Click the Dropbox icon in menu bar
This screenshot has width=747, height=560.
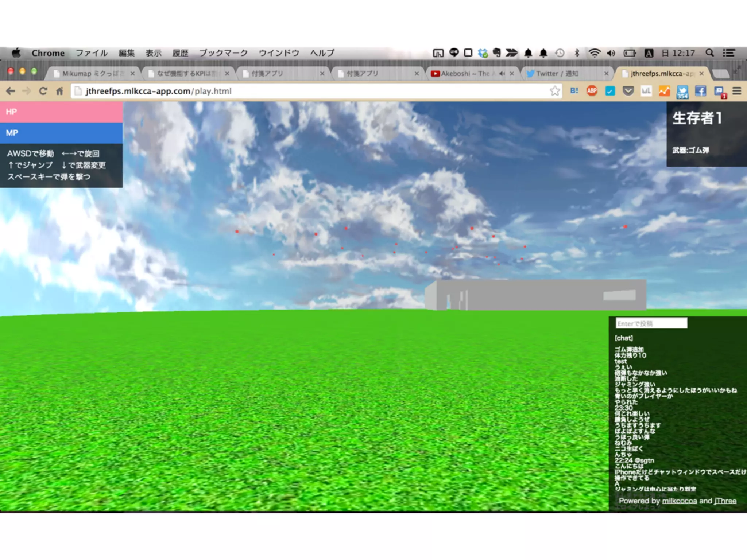(x=483, y=53)
